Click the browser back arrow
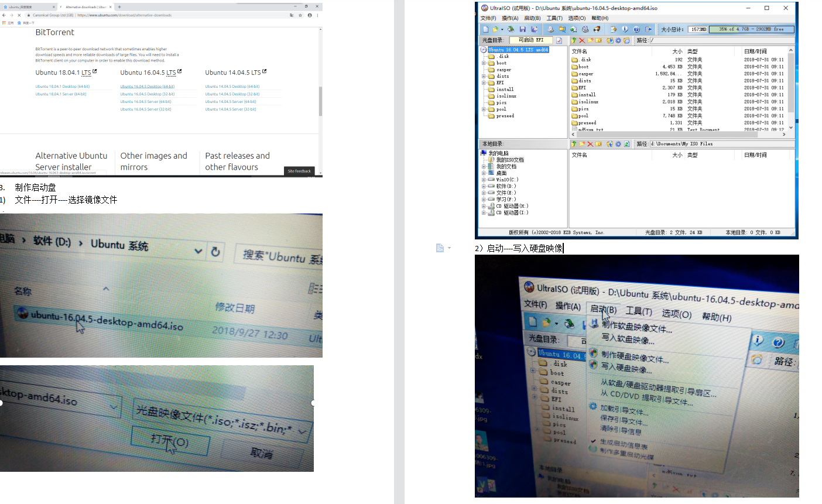822x504 pixels. 4,15
